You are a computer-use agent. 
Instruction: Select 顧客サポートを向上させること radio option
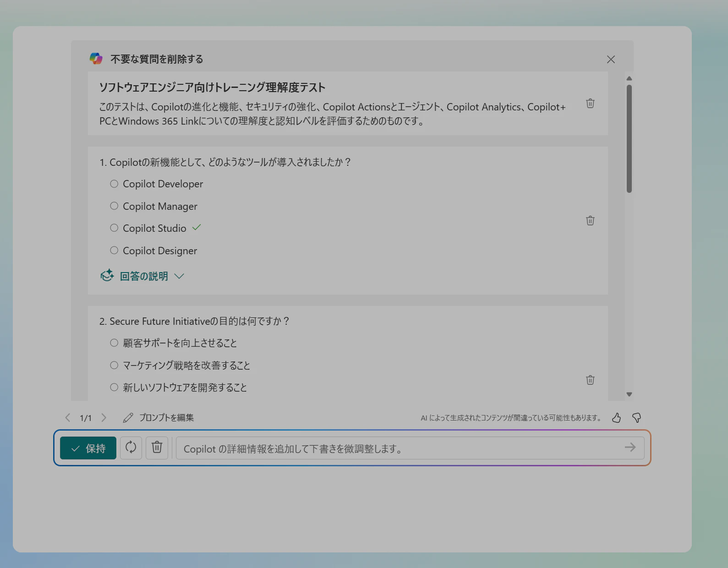tap(114, 343)
